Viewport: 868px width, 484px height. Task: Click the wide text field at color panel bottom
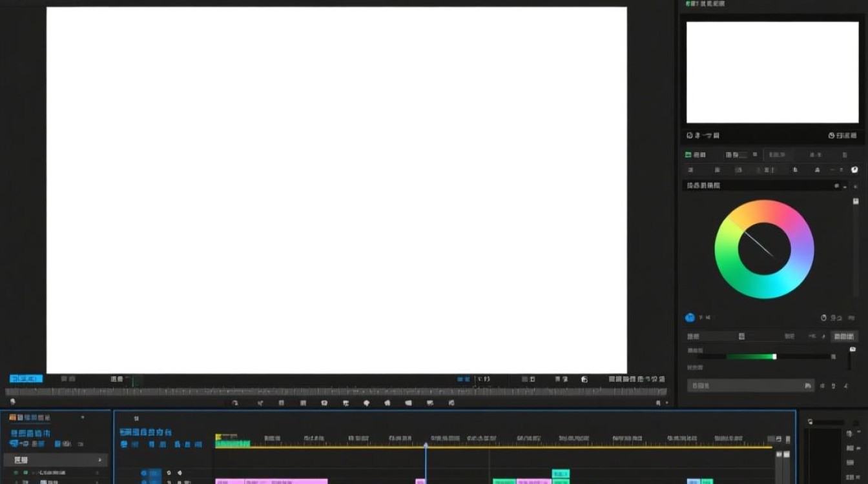[750, 385]
